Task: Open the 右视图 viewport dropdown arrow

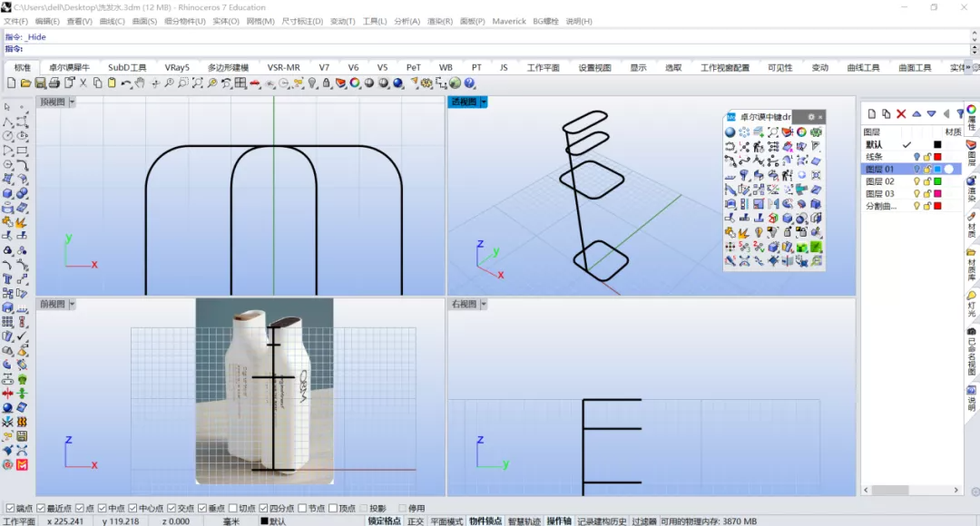Action: pyautogui.click(x=483, y=304)
